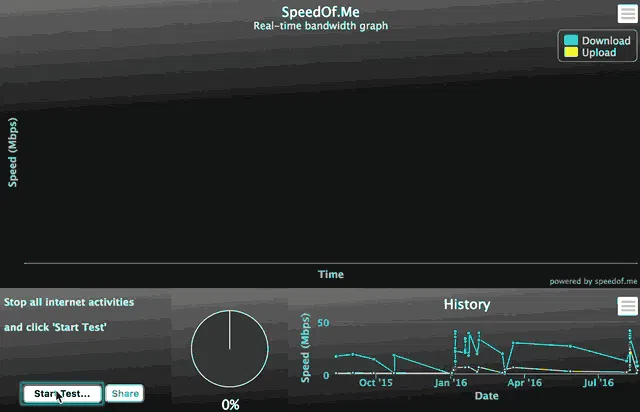640x412 pixels.
Task: Click 'Stop all internet activities' instruction text
Action: coord(69,302)
